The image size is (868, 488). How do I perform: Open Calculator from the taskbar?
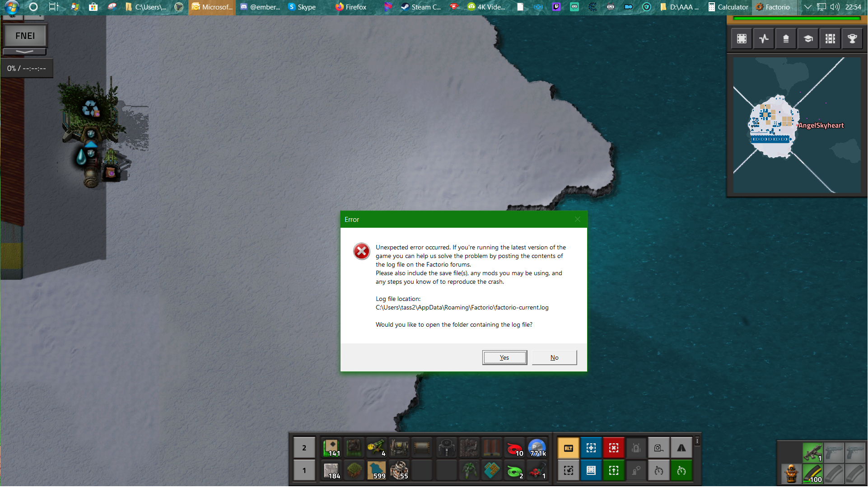tap(728, 7)
